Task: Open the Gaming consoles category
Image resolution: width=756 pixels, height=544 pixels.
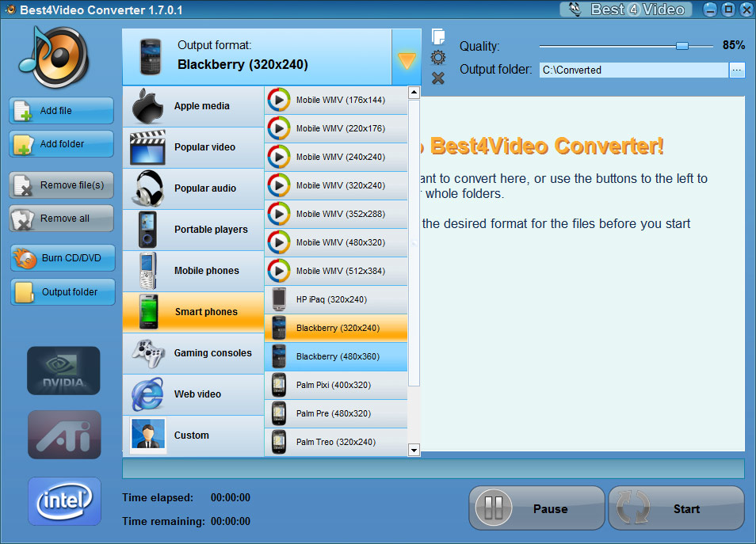Action: (x=193, y=353)
